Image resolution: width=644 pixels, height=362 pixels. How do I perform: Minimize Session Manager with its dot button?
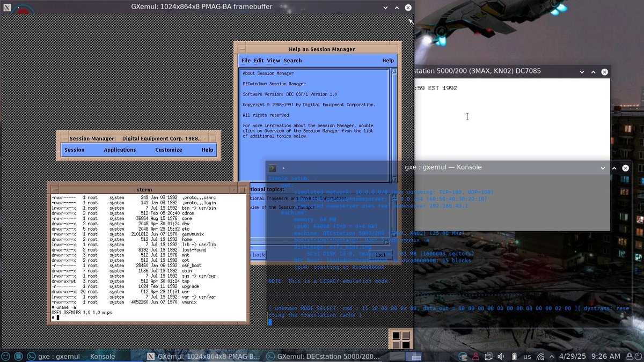[205, 138]
